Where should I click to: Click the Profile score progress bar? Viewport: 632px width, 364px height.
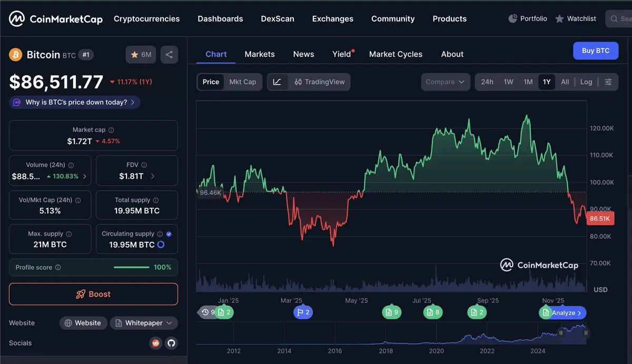pos(131,268)
